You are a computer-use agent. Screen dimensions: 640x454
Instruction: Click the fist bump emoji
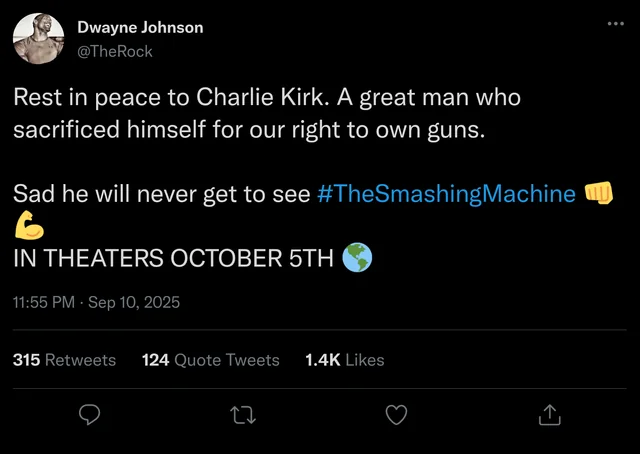(597, 193)
